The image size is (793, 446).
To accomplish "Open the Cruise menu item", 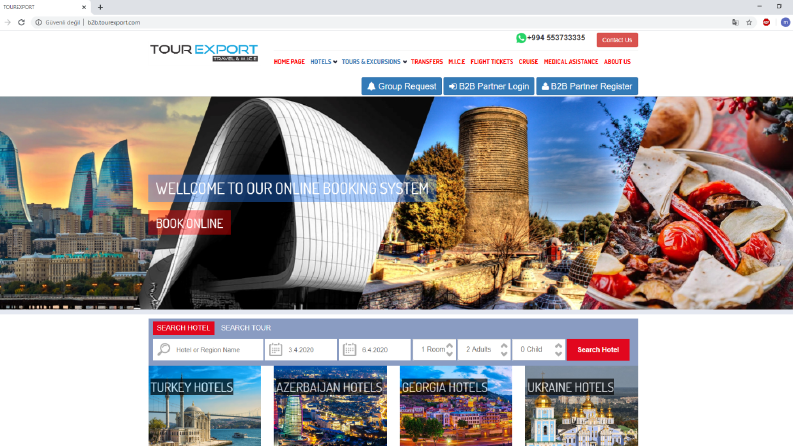I will pos(528,62).
